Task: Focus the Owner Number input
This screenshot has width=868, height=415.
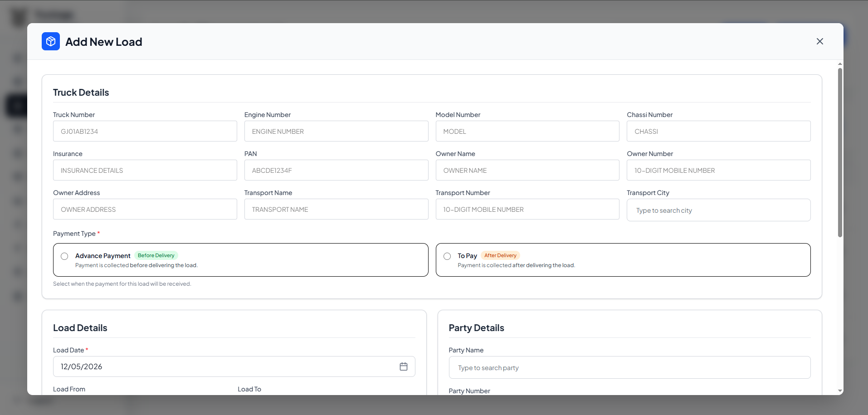Action: click(x=719, y=170)
